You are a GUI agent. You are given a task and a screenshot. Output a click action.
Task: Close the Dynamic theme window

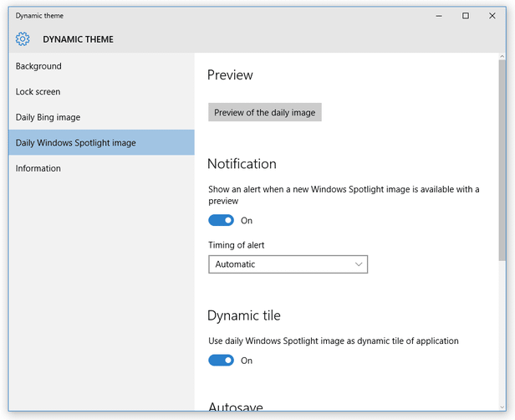(x=492, y=16)
